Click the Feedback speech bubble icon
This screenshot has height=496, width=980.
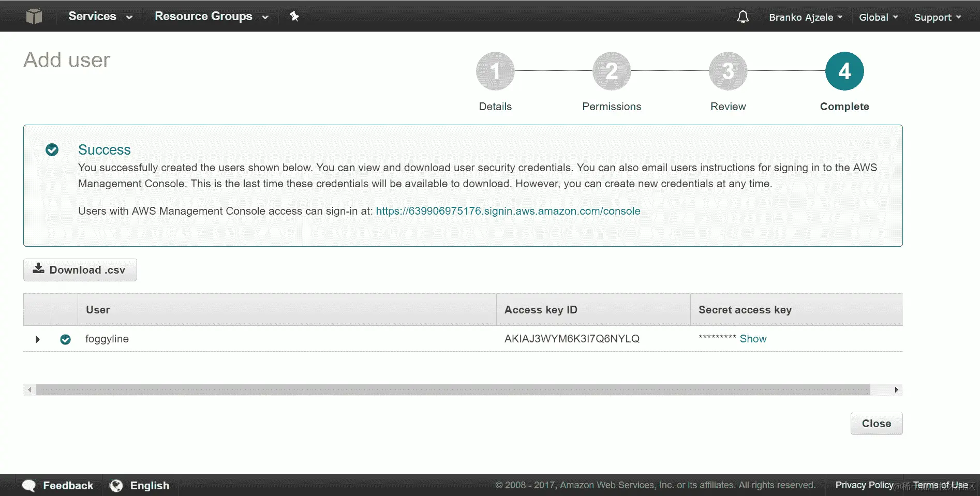[29, 486]
